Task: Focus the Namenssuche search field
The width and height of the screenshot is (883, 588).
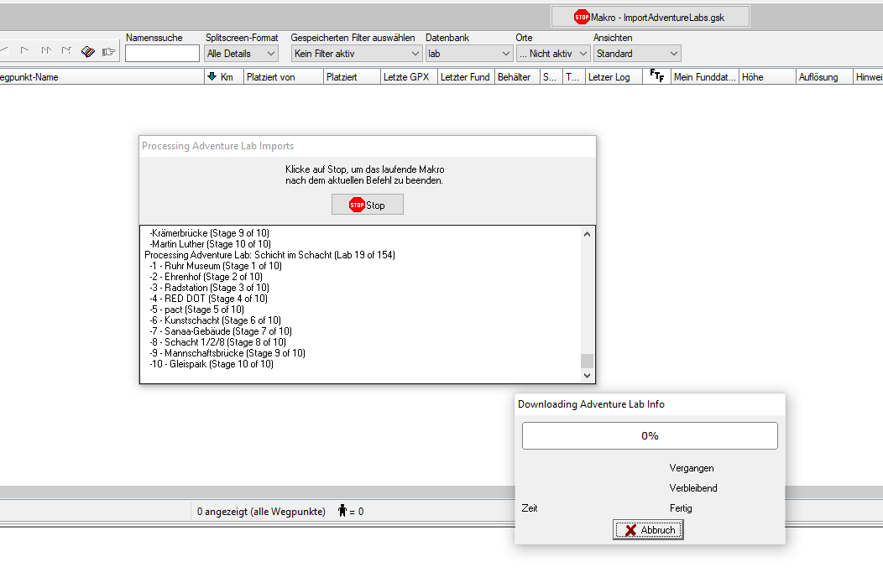Action: tap(162, 54)
